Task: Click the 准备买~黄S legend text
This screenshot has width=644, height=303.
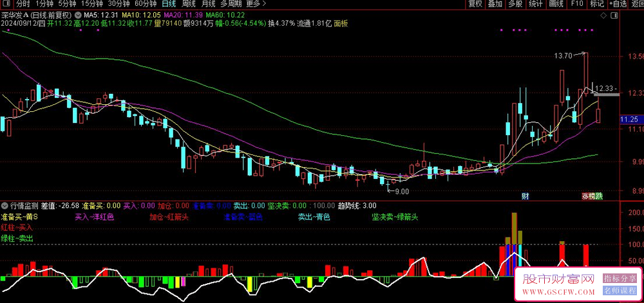Action: pos(20,217)
